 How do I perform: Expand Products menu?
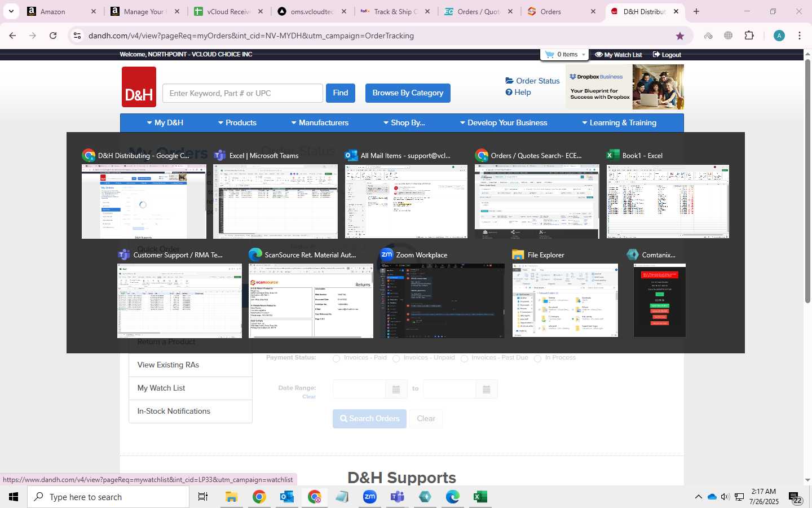pos(237,122)
